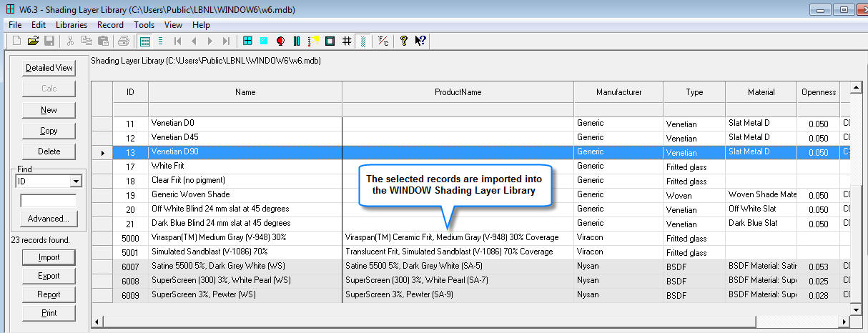Click horizontal scrollbar left arrow
868x333 pixels.
click(x=98, y=321)
